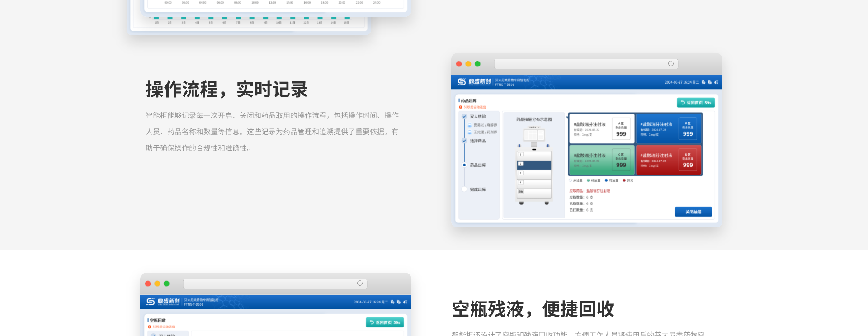The image size is (868, 336).
Task: Click first cabinet status icon in upper header
Action: click(x=703, y=82)
